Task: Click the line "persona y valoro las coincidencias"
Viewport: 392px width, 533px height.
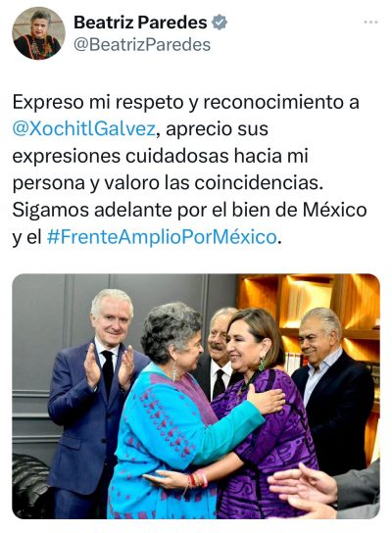Action: click(168, 183)
